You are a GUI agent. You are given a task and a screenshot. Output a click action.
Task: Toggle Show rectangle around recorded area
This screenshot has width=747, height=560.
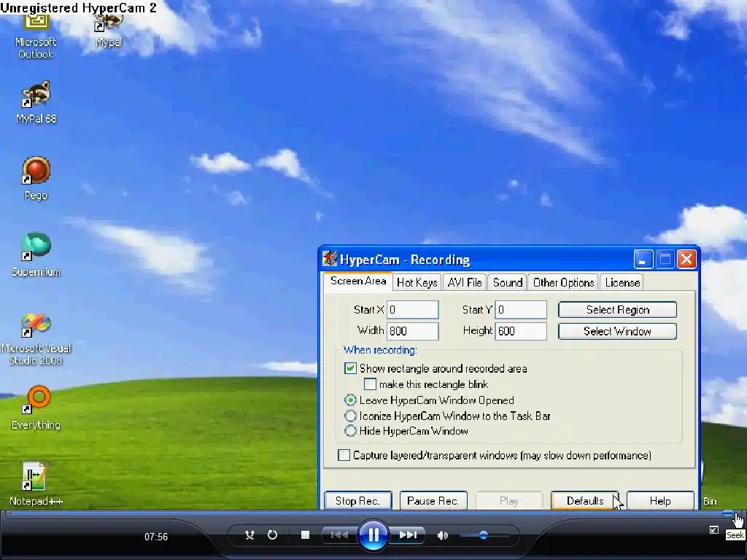coord(350,368)
